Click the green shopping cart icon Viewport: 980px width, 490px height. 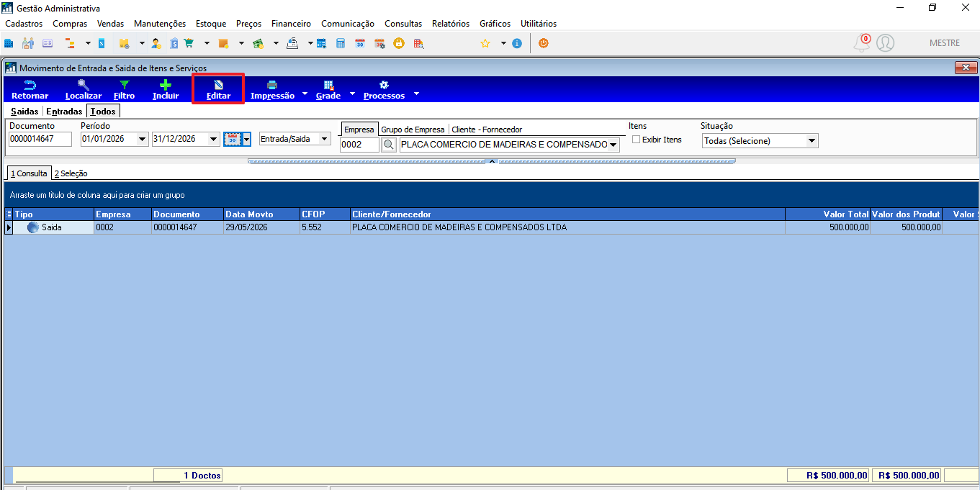(189, 43)
